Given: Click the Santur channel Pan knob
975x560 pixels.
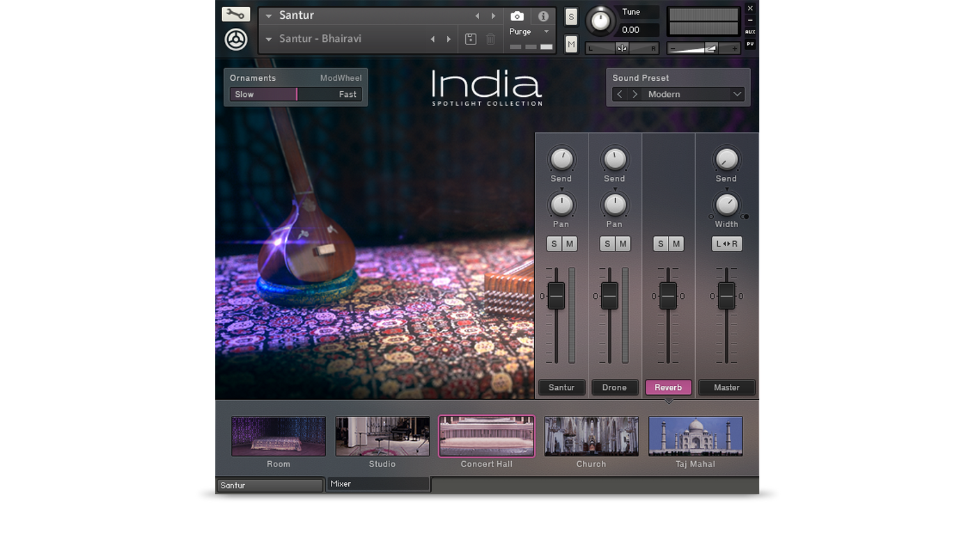Looking at the screenshot, I should (561, 205).
